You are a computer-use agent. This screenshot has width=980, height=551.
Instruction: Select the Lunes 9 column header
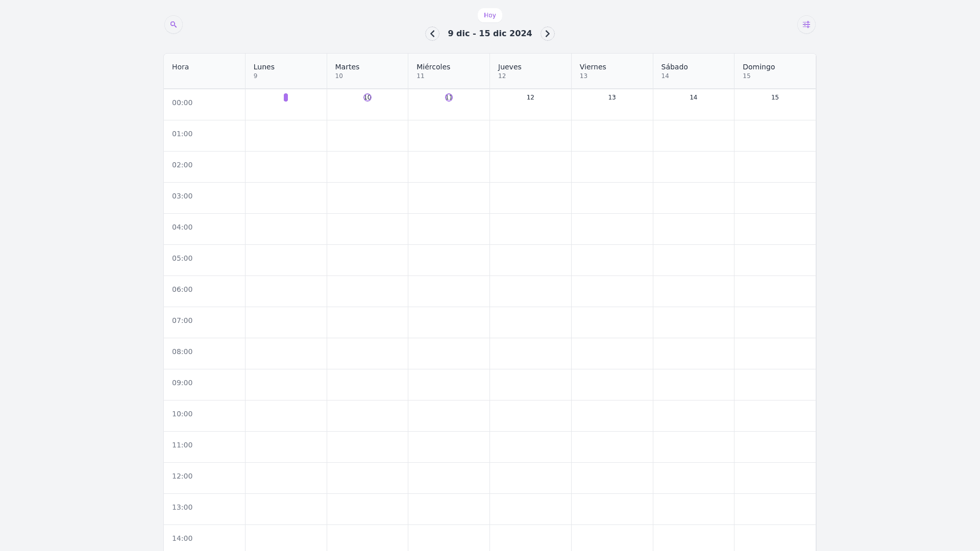(286, 71)
